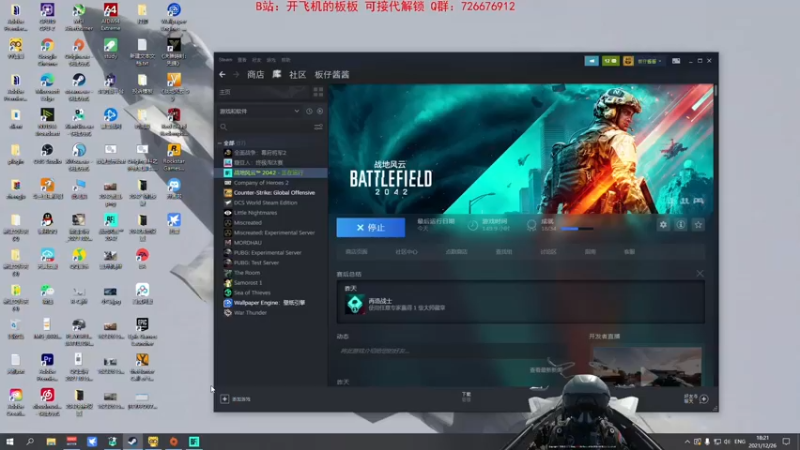Viewport: 800px width, 450px height.
Task: Open the 下载 downloads area at bottom
Action: click(x=466, y=396)
